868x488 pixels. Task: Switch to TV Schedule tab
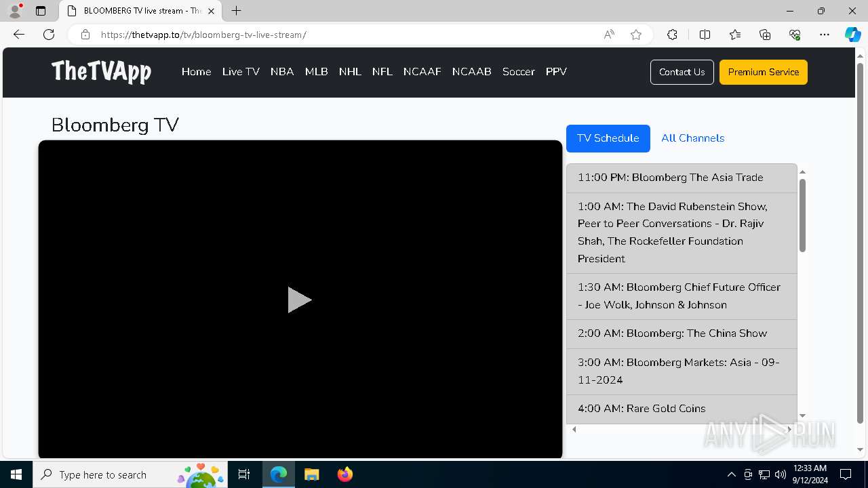[x=608, y=138]
